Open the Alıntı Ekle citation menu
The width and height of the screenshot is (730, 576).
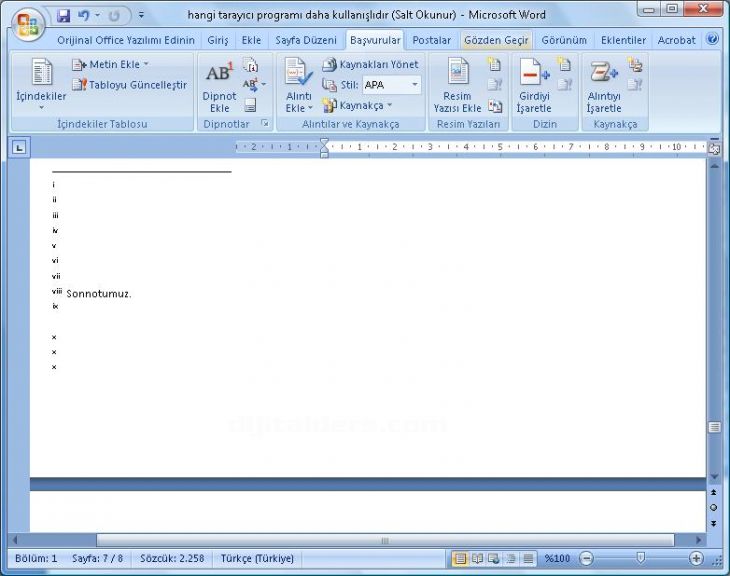(298, 85)
